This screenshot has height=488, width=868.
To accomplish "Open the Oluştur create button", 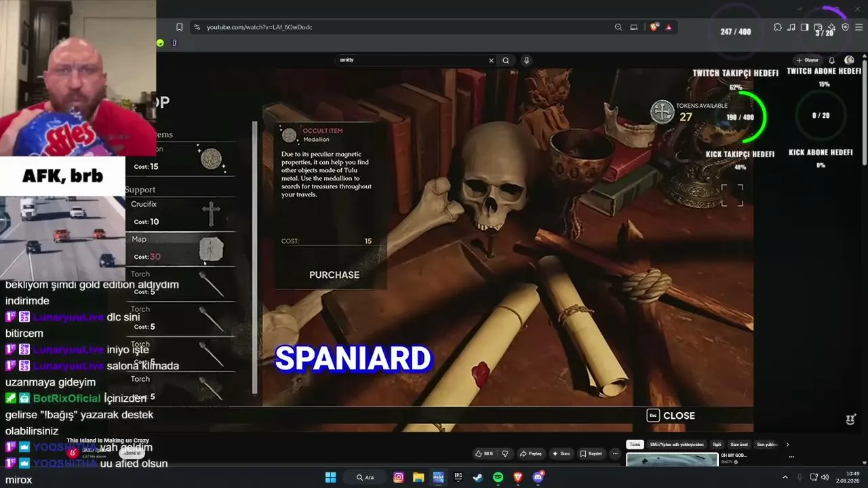I will pos(807,60).
